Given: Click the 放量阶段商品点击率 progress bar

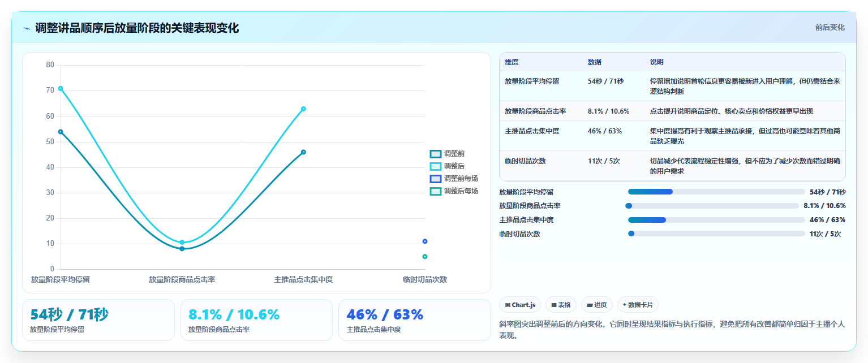Looking at the screenshot, I should pos(712,206).
